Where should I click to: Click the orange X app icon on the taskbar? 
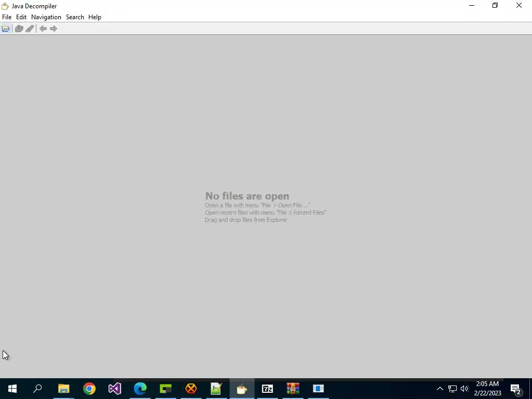pyautogui.click(x=191, y=389)
